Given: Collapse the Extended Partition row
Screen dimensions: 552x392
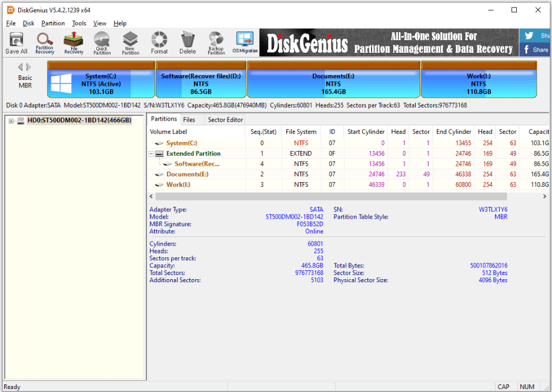Looking at the screenshot, I should coord(152,154).
